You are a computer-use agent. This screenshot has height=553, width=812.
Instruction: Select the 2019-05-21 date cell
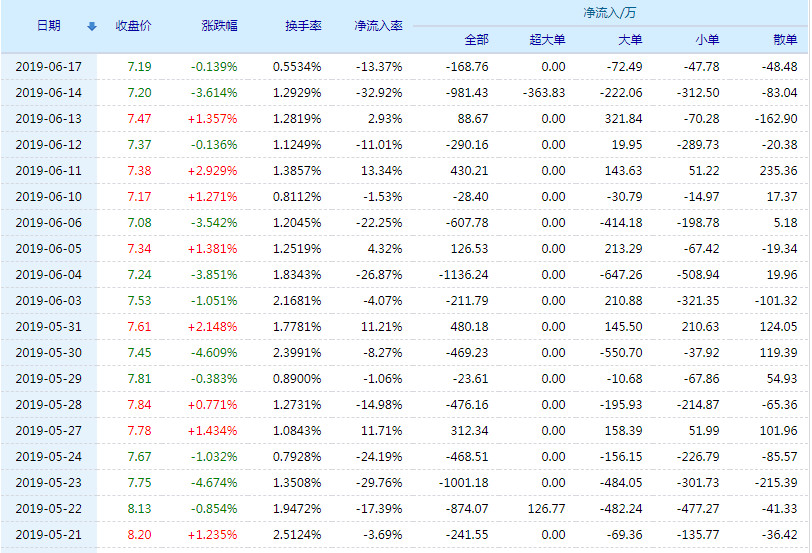click(x=49, y=534)
